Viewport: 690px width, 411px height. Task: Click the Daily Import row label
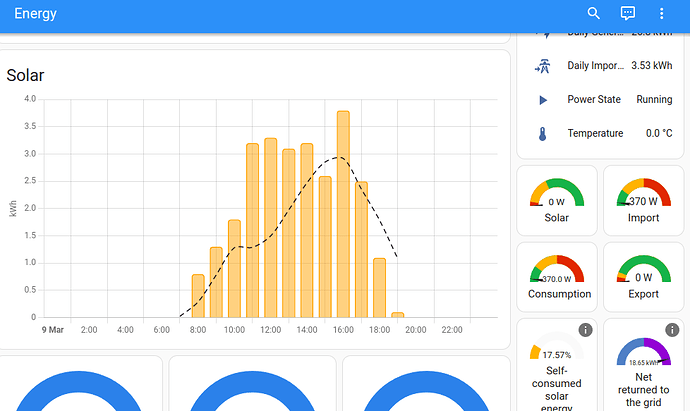tap(595, 66)
